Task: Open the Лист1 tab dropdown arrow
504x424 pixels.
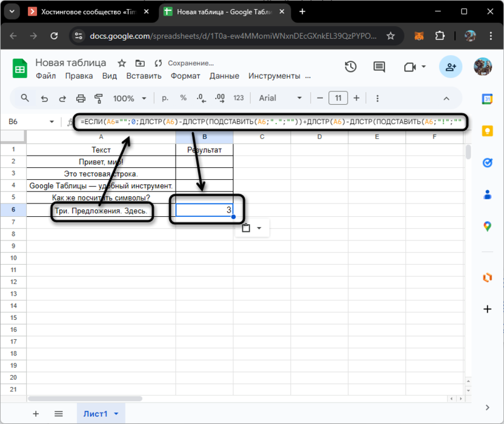Action: point(116,414)
